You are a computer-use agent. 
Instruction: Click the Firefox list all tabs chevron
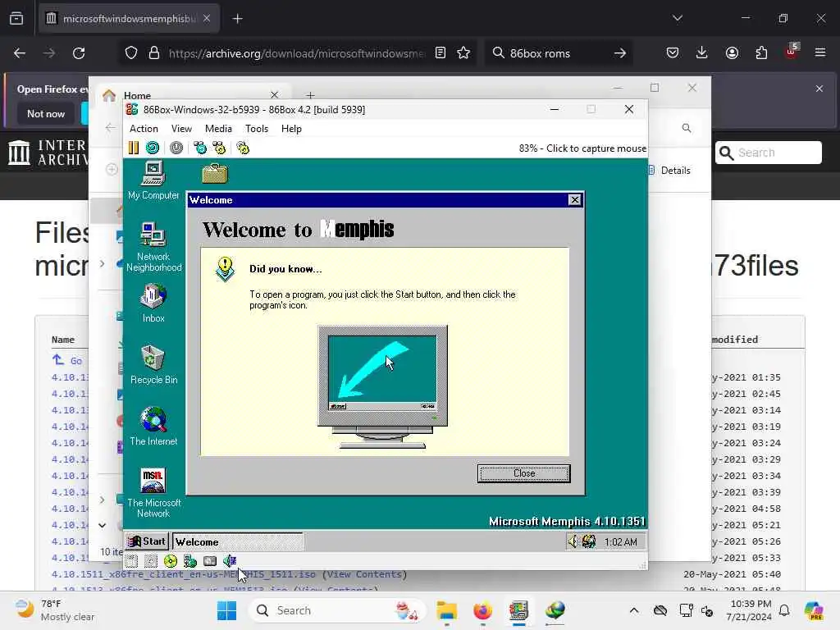(678, 18)
